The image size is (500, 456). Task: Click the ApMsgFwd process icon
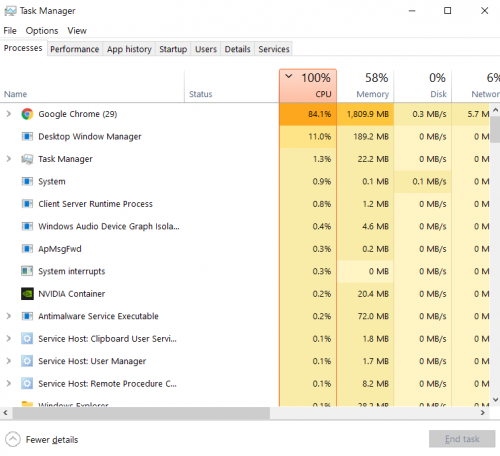pos(27,249)
